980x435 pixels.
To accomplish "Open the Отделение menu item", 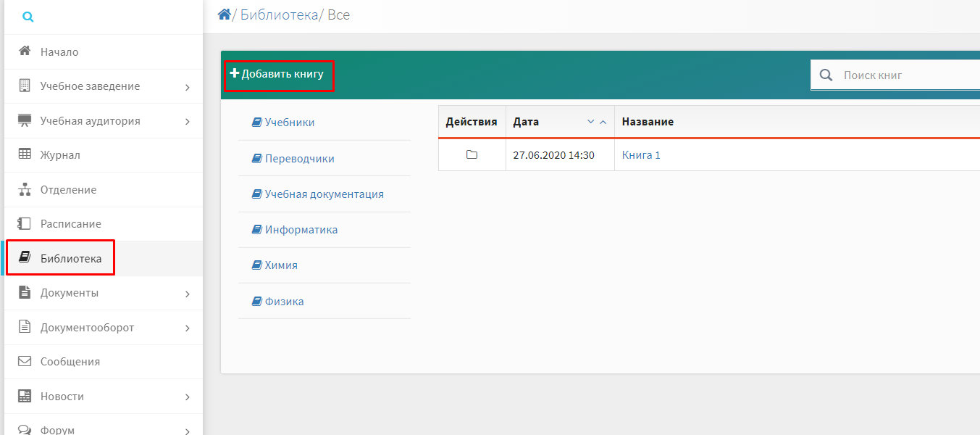I will point(103,189).
